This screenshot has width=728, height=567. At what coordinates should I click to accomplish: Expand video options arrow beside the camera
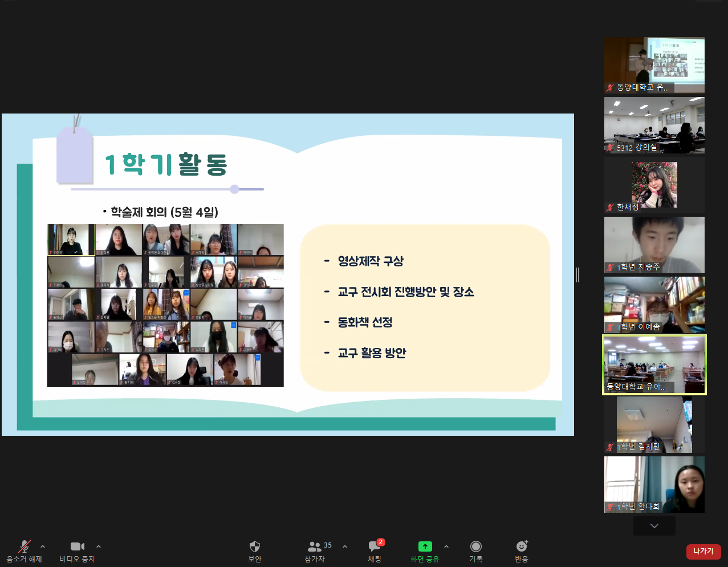[99, 546]
